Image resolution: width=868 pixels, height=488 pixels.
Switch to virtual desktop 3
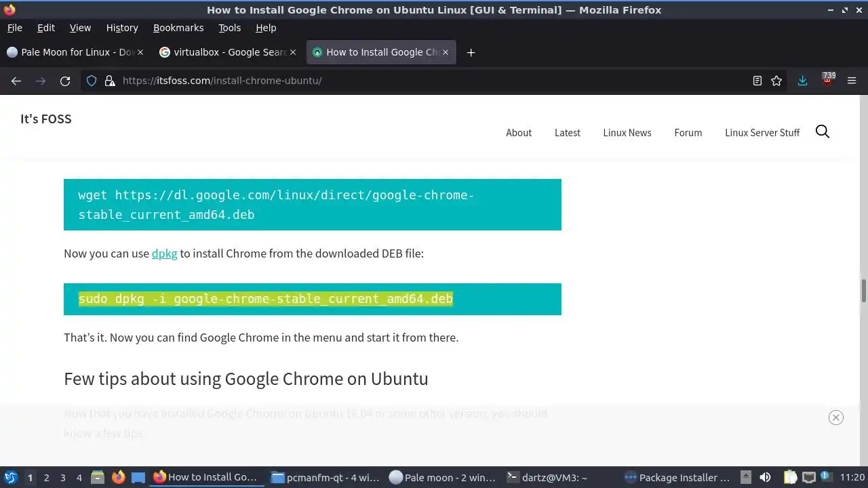[x=62, y=477]
